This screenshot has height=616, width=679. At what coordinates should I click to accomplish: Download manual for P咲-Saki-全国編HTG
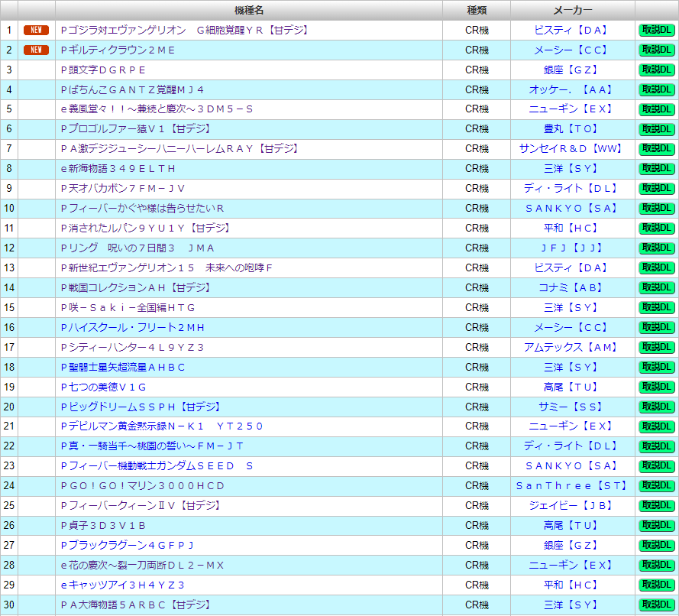[657, 308]
